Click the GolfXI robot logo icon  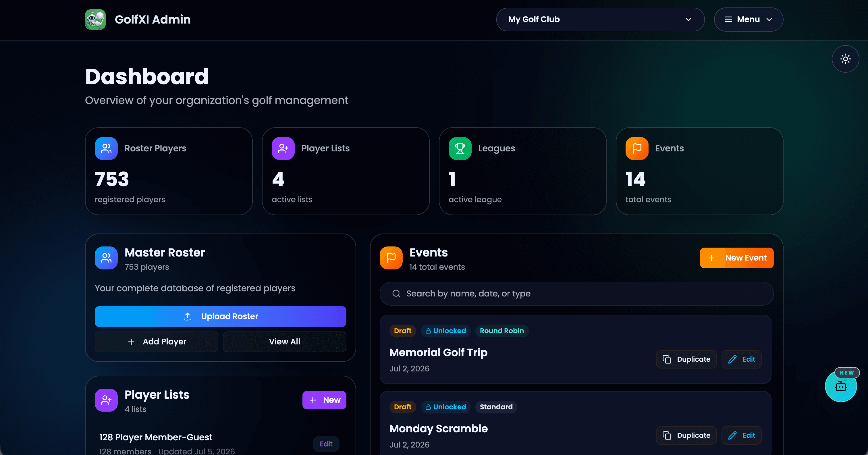[x=95, y=20]
